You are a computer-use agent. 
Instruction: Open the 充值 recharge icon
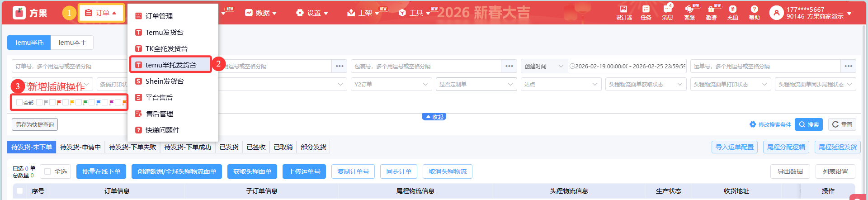(x=733, y=9)
